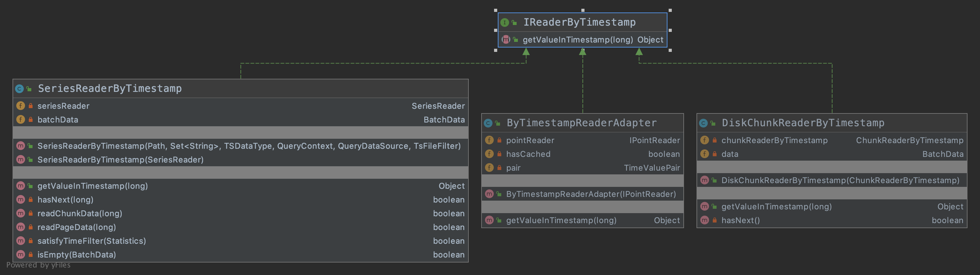This screenshot has width=980, height=275.
Task: Click the public visibility icon beside SeriesReaderByTimestamp title
Action: tap(29, 89)
